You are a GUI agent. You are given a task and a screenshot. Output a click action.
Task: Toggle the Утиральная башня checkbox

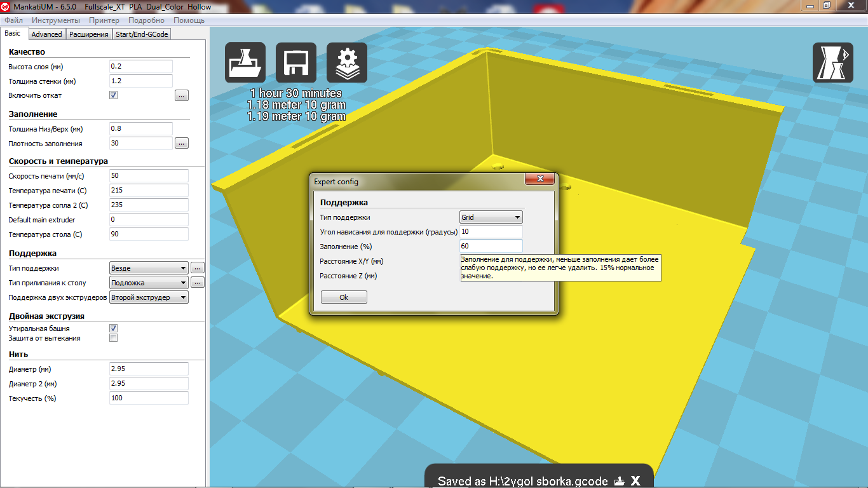(114, 329)
